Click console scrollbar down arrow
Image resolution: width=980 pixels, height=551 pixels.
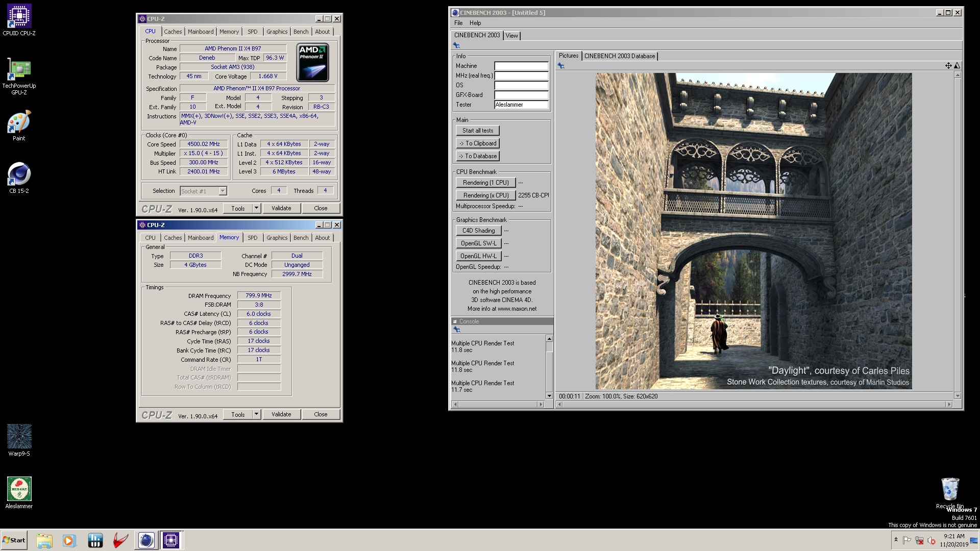click(549, 396)
